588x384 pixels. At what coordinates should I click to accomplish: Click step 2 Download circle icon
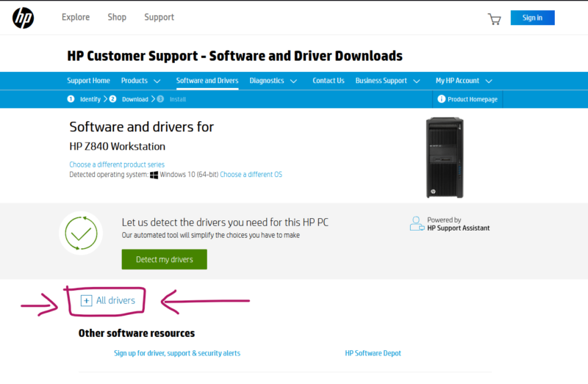[x=112, y=99]
